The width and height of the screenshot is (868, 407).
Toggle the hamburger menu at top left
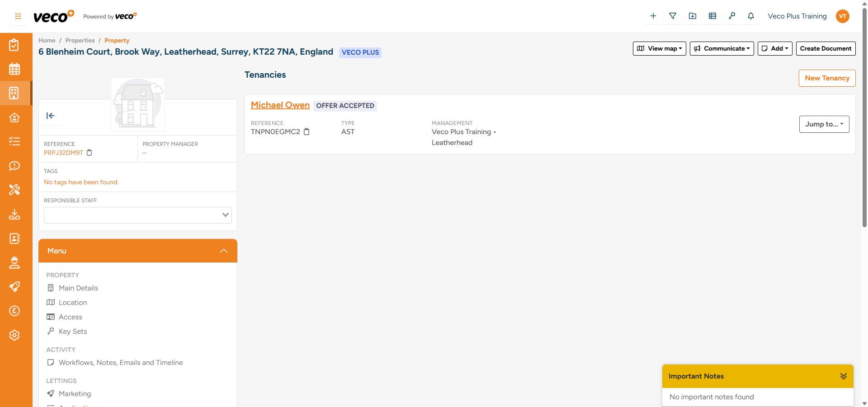(18, 16)
